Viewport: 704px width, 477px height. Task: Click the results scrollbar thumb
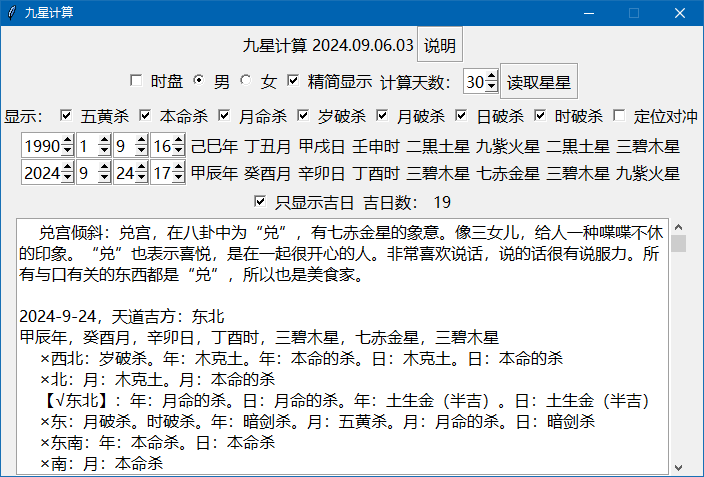[678, 243]
